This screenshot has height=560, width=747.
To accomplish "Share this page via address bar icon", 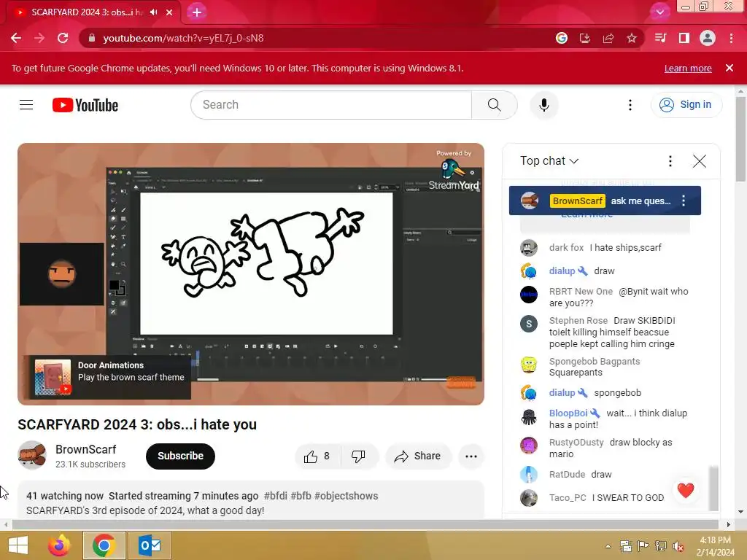I will click(608, 38).
